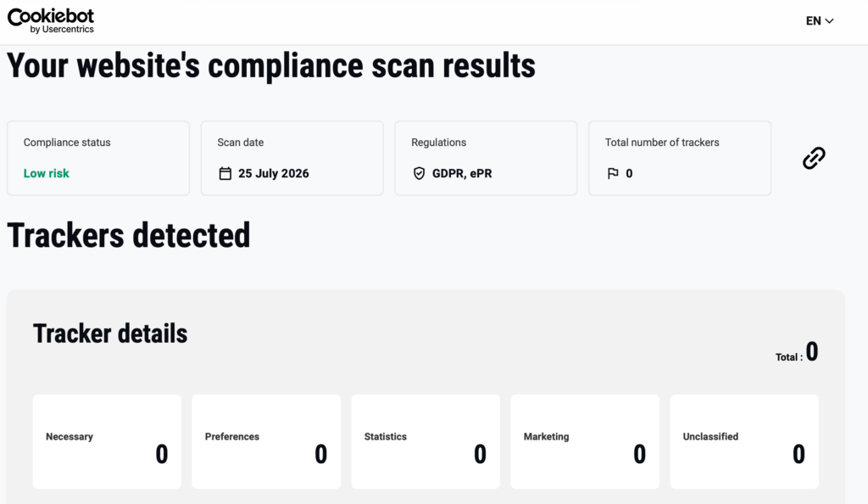Viewport: 868px width, 504px height.
Task: Click the Total number of trackers card
Action: [x=680, y=158]
